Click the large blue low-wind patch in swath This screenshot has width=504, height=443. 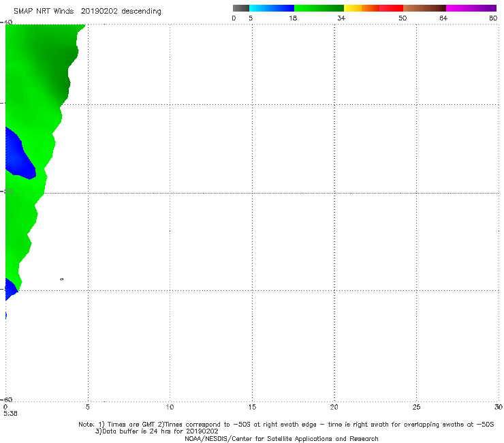18,157
